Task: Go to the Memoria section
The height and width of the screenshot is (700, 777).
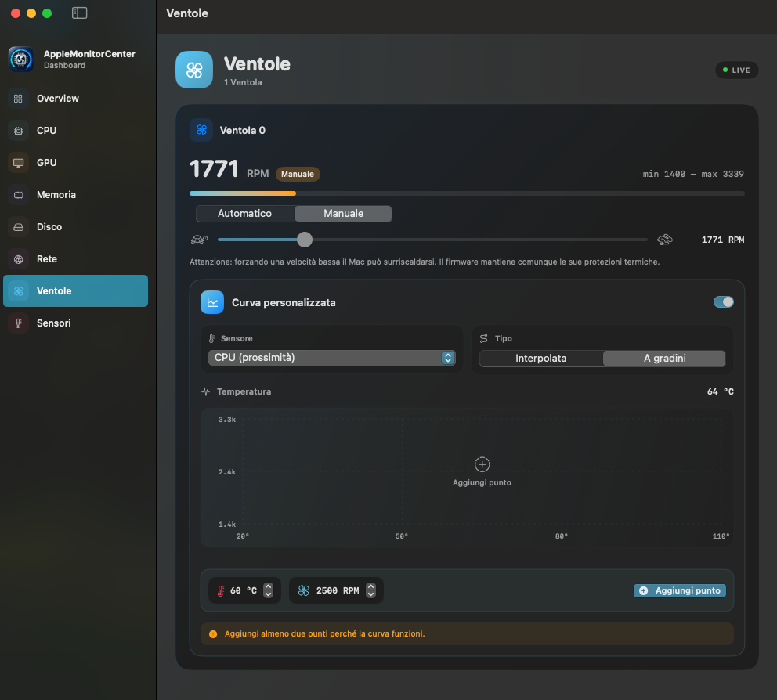Action: [75, 195]
